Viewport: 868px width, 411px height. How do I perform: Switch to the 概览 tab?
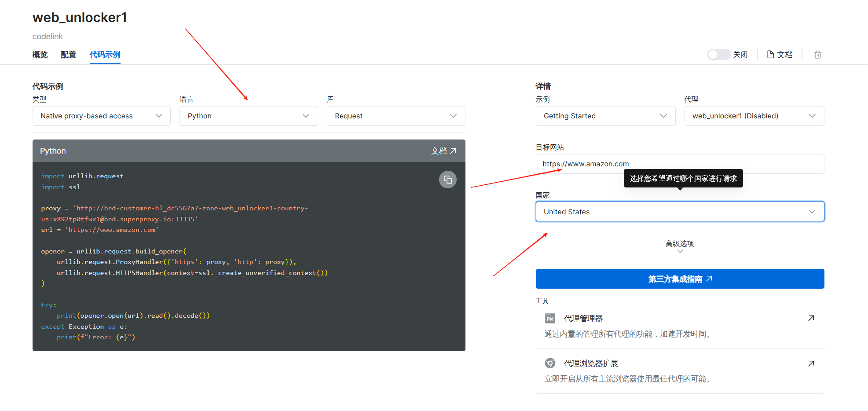click(40, 55)
